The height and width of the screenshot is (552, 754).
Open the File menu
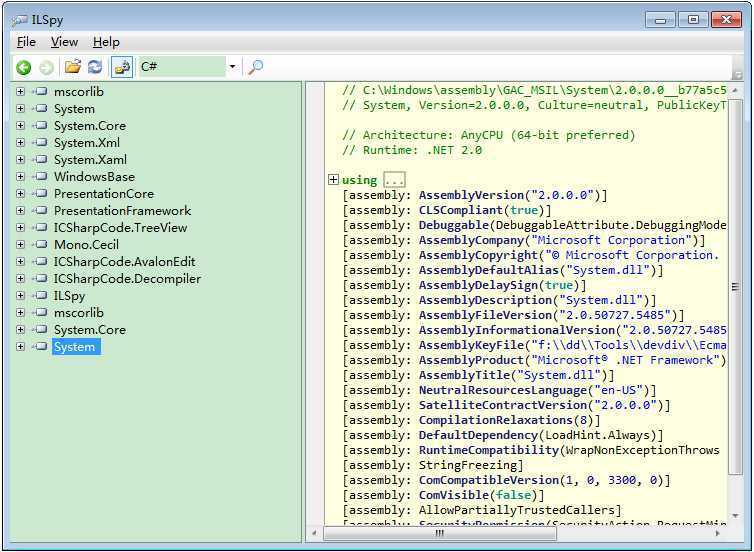tap(26, 42)
